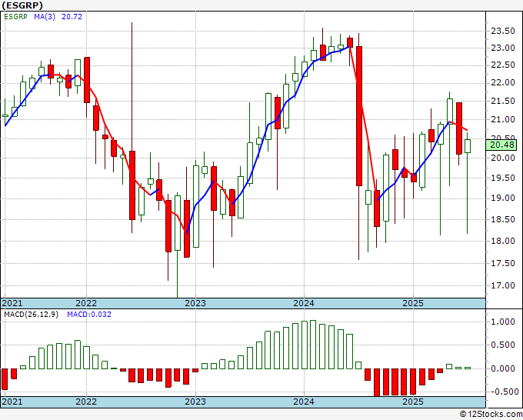523x420 pixels.
Task: Click the 20.72 moving average value
Action: [72, 17]
